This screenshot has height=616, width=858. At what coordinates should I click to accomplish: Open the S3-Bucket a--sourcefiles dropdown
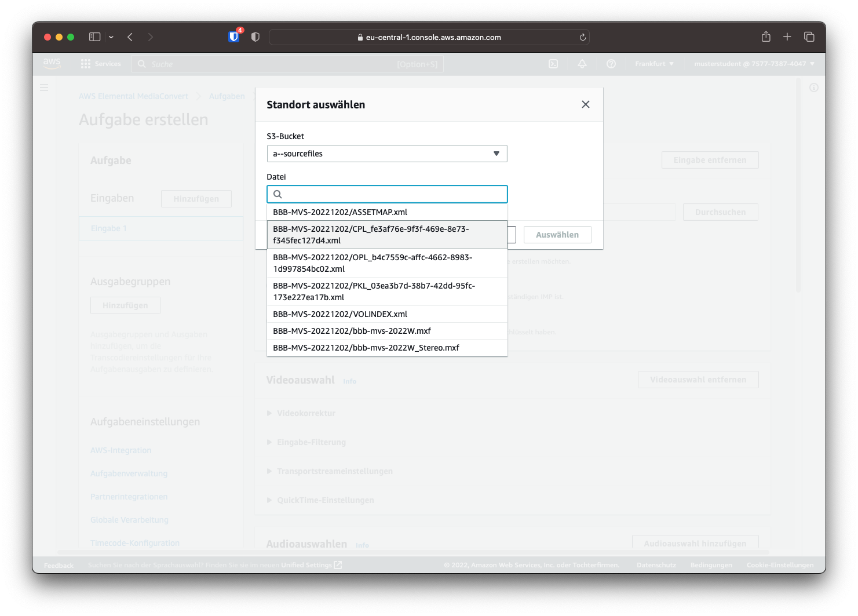pyautogui.click(x=387, y=154)
